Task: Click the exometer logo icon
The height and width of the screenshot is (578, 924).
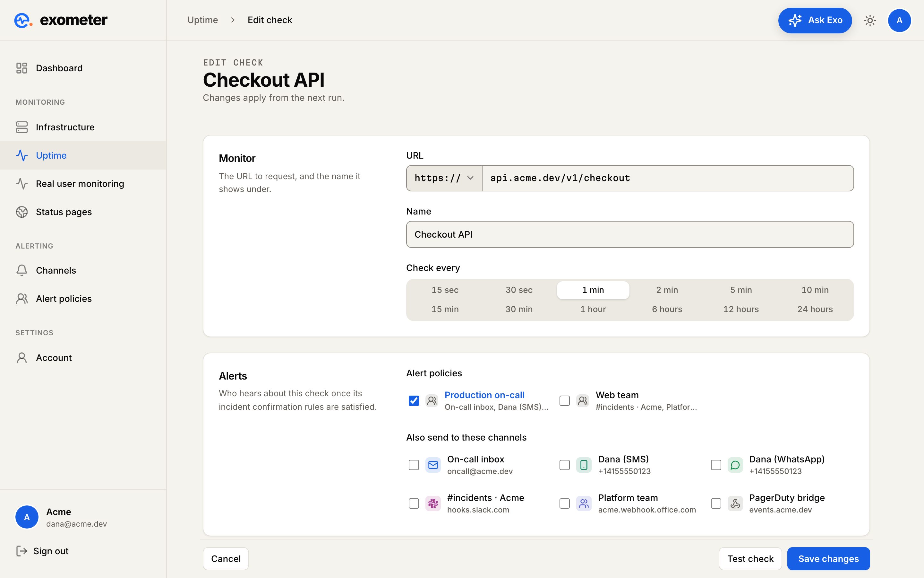Action: (23, 20)
